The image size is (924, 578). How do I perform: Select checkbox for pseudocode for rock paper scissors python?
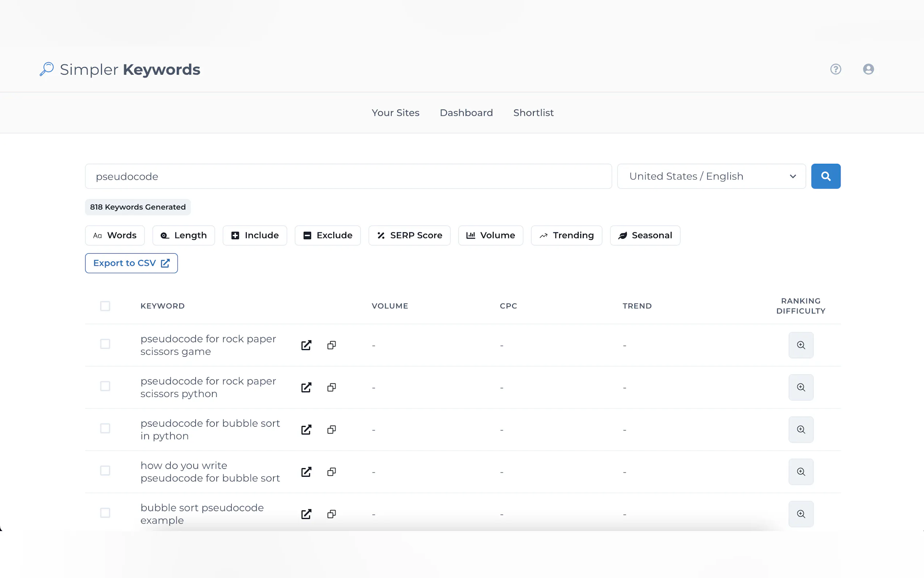pyautogui.click(x=105, y=386)
